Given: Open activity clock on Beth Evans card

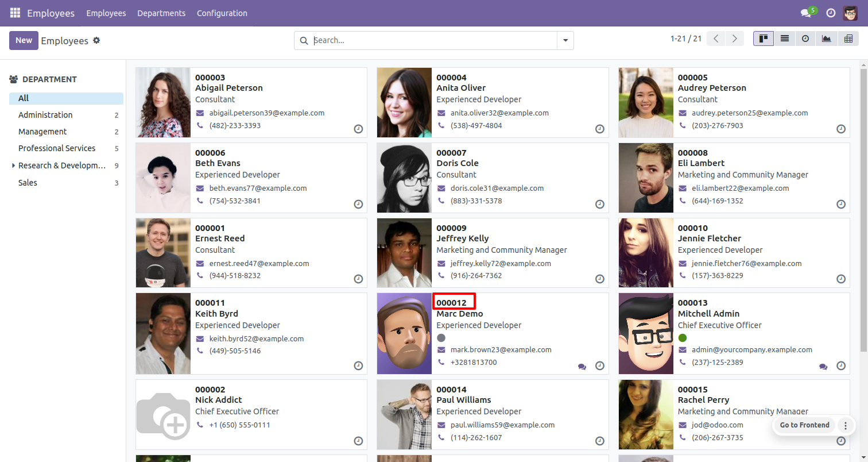Looking at the screenshot, I should [358, 204].
